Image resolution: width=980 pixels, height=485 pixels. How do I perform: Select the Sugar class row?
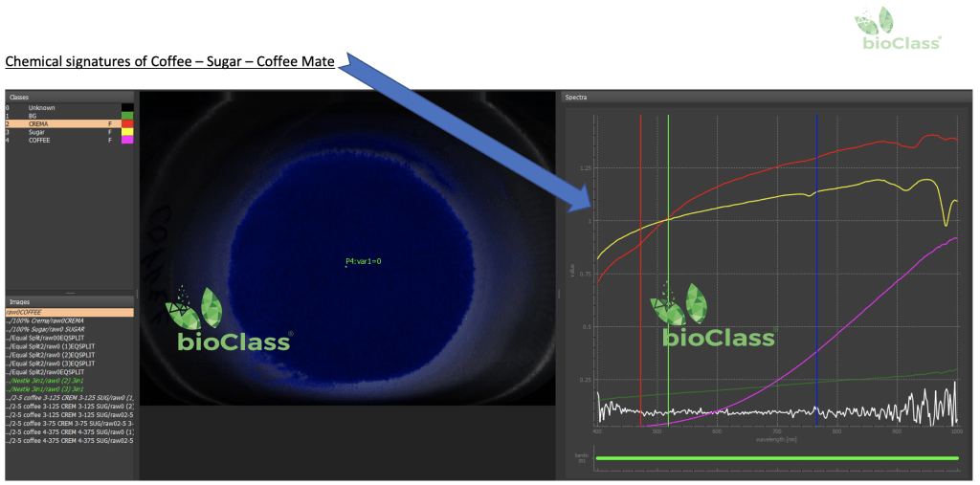[69, 132]
